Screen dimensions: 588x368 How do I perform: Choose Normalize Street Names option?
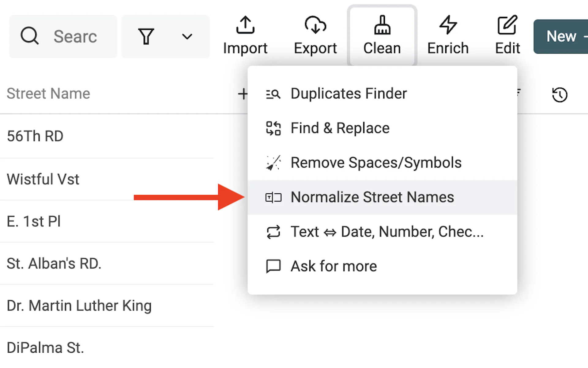[x=382, y=197]
